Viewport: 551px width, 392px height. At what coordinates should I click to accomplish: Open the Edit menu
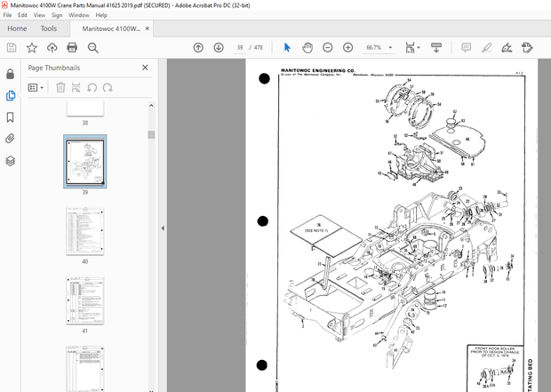click(22, 15)
